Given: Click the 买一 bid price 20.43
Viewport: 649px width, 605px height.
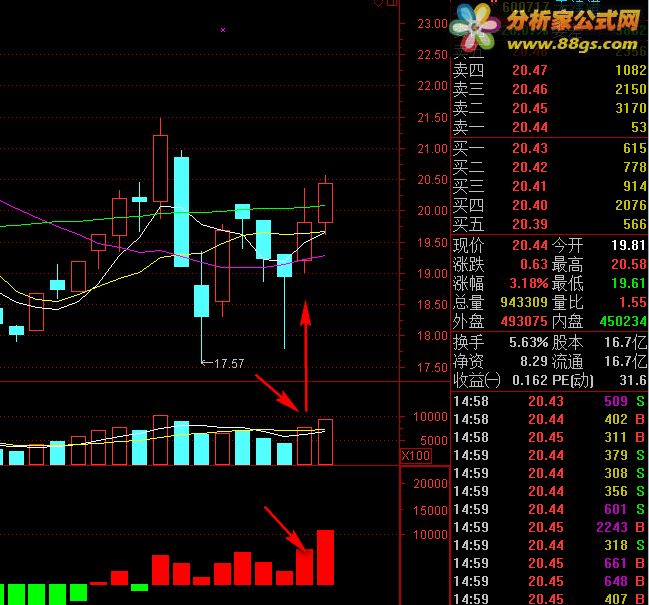Looking at the screenshot, I should [530, 148].
